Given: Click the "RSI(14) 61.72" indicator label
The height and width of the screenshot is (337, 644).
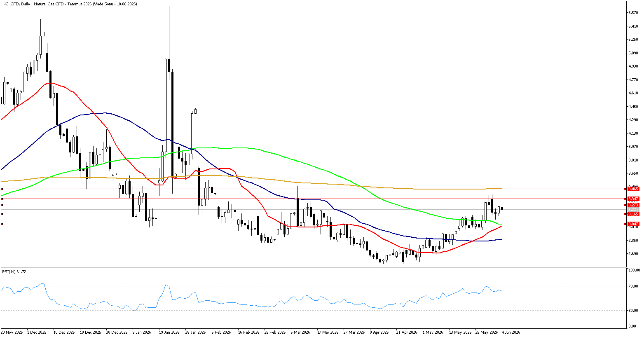Looking at the screenshot, I should point(14,271).
